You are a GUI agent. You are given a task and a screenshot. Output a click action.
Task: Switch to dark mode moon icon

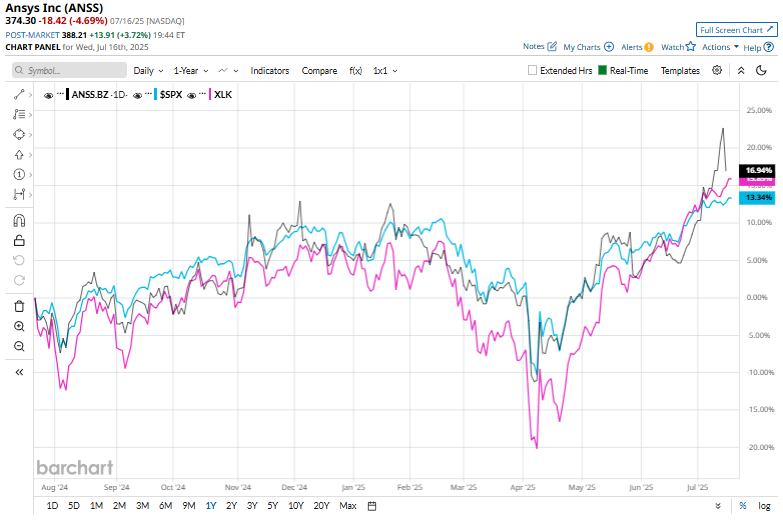coord(761,70)
